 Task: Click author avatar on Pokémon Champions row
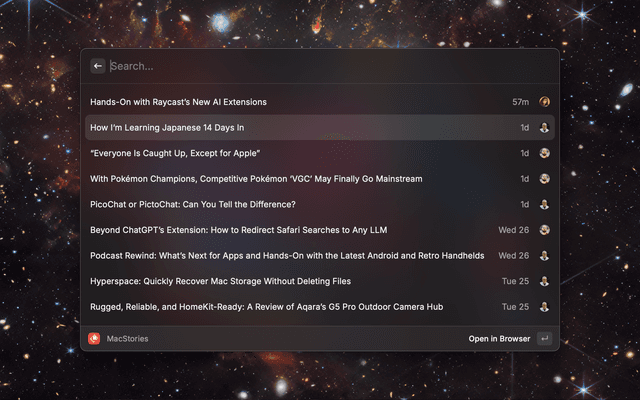click(545, 179)
